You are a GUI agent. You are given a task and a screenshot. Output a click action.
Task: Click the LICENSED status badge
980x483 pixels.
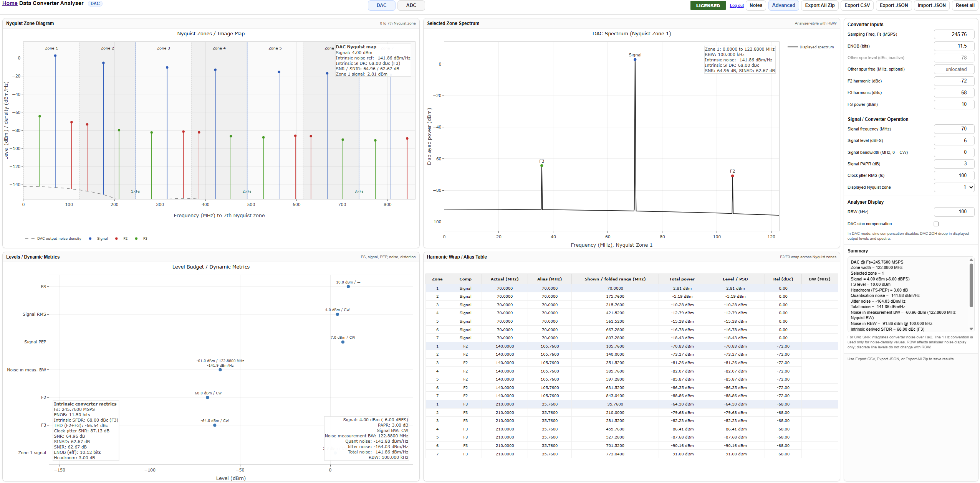click(x=708, y=5)
